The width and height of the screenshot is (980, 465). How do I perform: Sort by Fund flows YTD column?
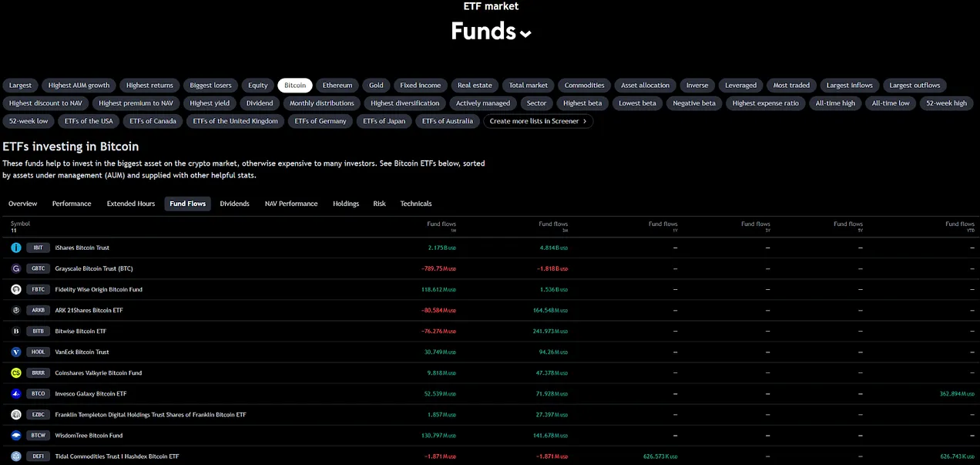[x=960, y=227]
